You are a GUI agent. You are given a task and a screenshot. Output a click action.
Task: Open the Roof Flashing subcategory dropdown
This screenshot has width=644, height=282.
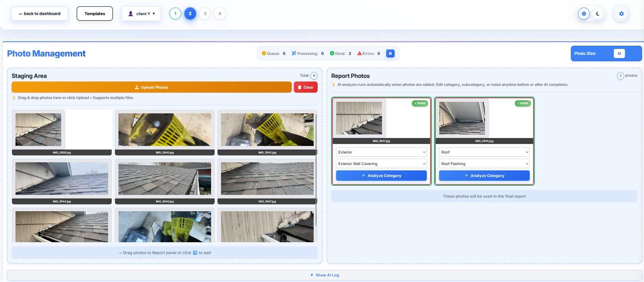(x=484, y=163)
